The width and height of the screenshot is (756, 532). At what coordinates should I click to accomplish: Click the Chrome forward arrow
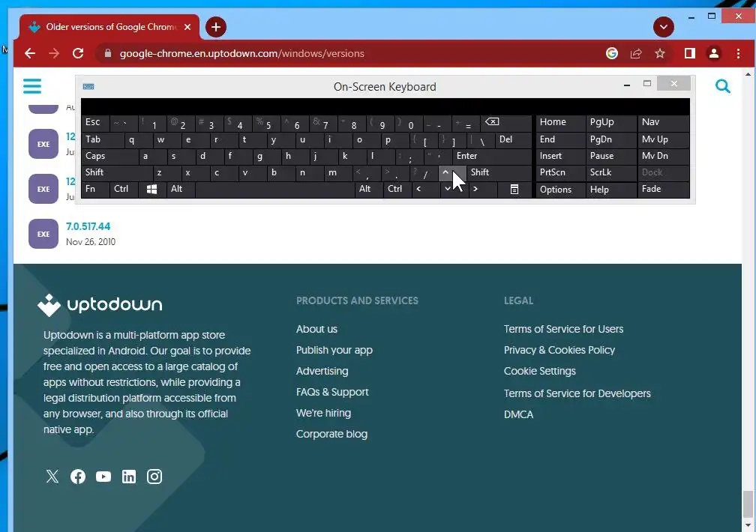click(x=54, y=53)
